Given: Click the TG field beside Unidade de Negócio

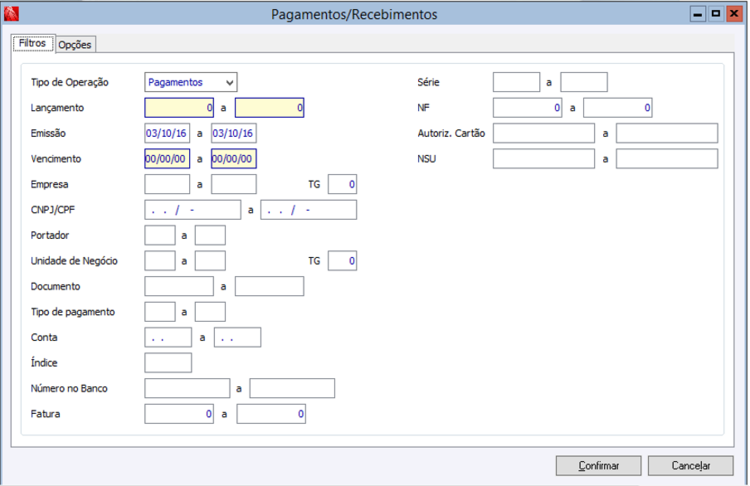Looking at the screenshot, I should [342, 261].
